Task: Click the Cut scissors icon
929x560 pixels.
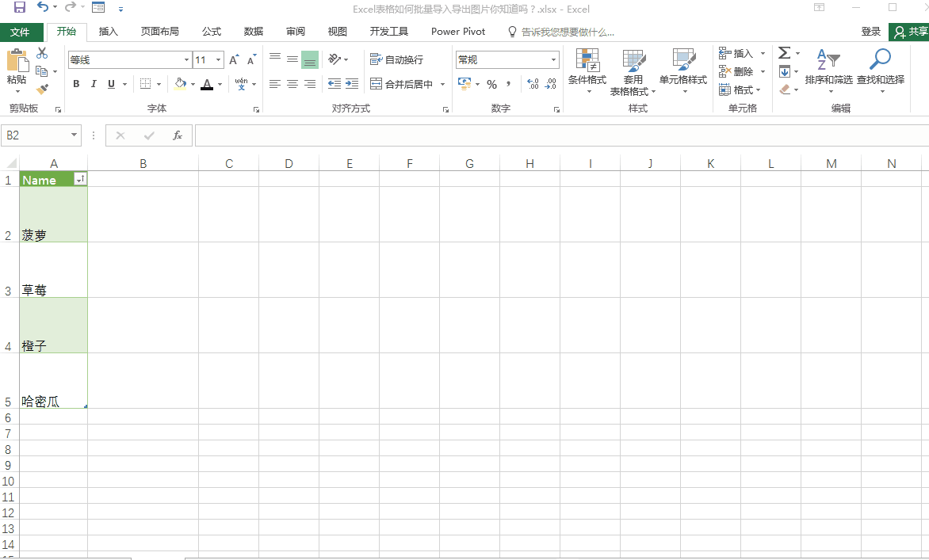Action: pyautogui.click(x=42, y=53)
